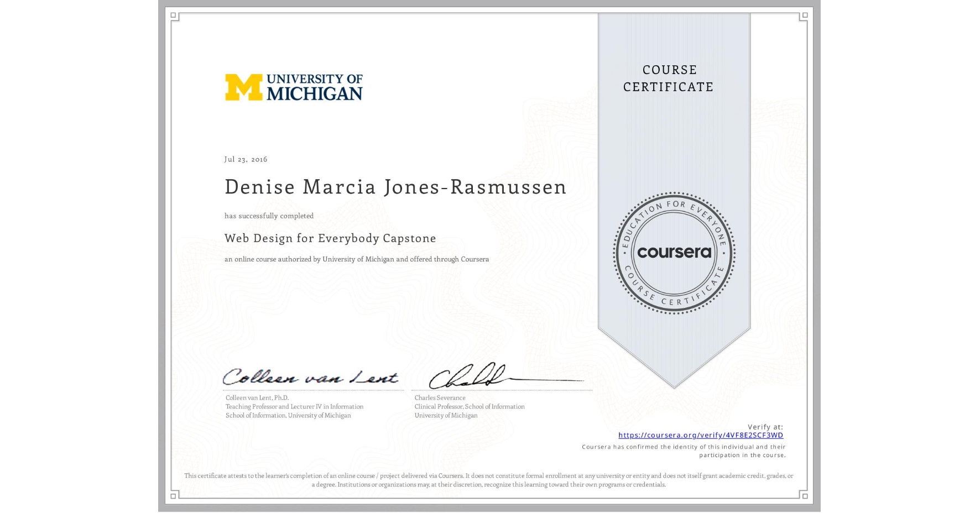The width and height of the screenshot is (980, 513).
Task: Click the University of Michigan logo
Action: pyautogui.click(x=294, y=87)
